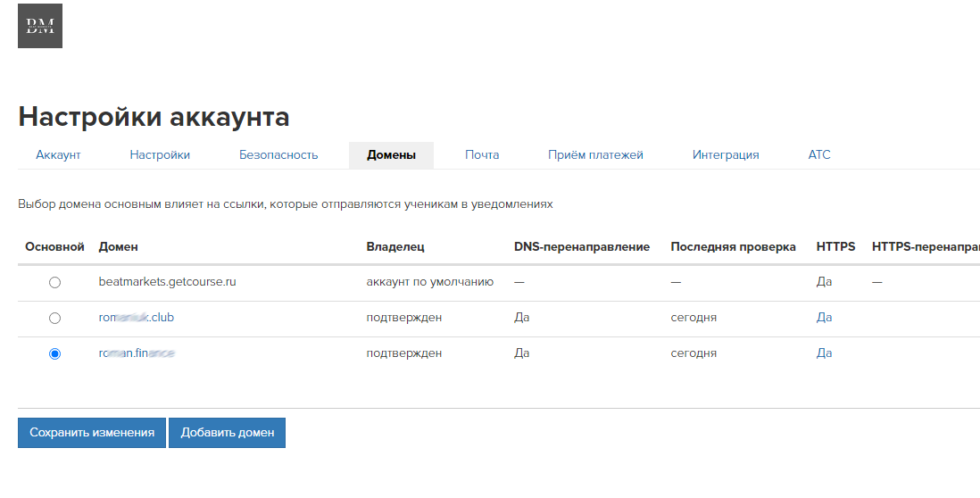
Task: Click beatmarkets.getcourse.ru domain text
Action: (x=168, y=282)
